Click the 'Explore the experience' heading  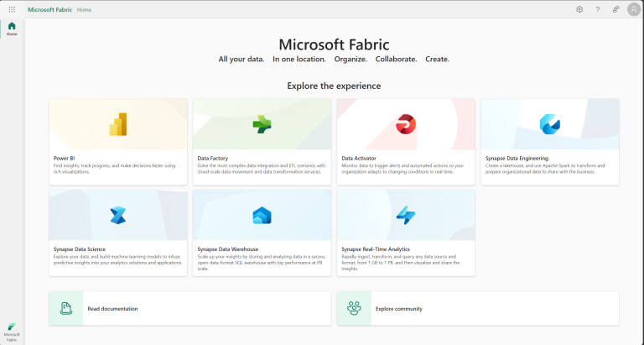(x=334, y=86)
